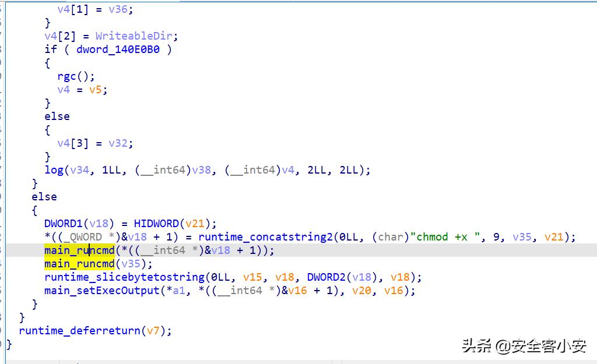Click the runtime_slicebytetostring function name

pyautogui.click(x=125, y=277)
